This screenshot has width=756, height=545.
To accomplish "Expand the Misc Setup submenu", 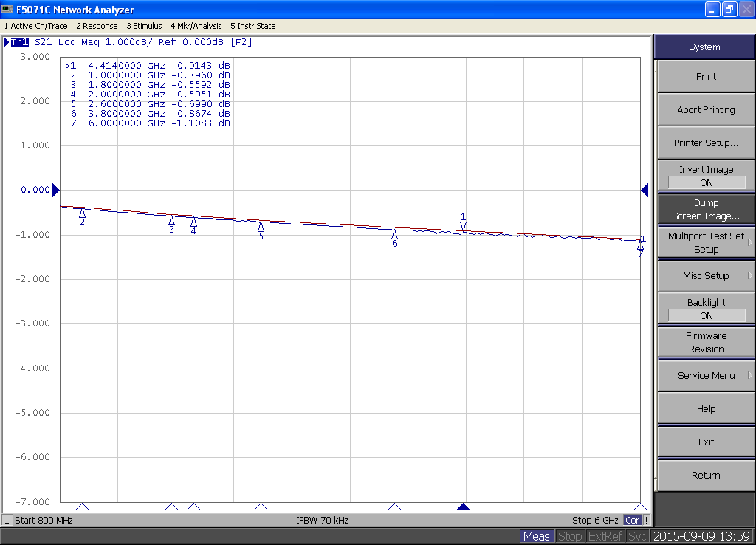I will (706, 275).
